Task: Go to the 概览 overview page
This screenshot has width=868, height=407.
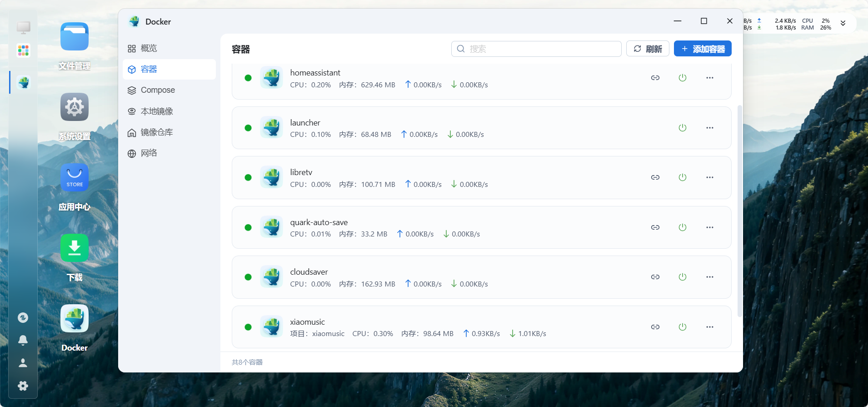Action: [169, 48]
